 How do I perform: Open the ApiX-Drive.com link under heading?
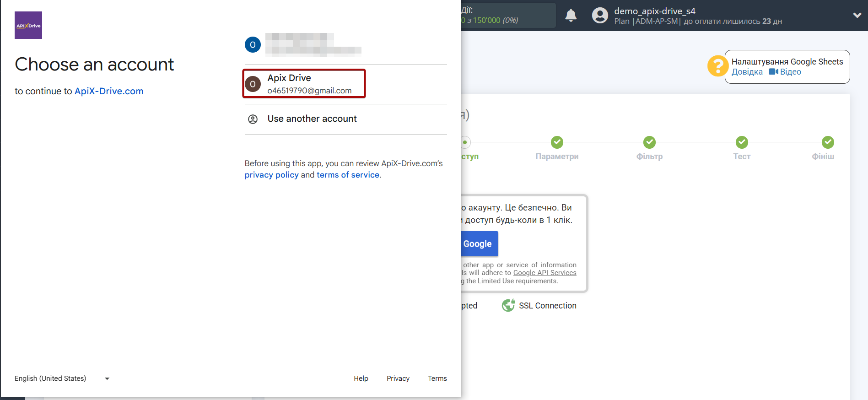pos(109,91)
